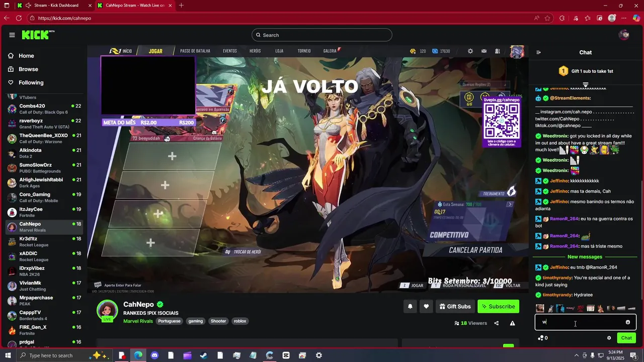Open TheQueenBee_XOXO channel in sidebar

pos(43,138)
